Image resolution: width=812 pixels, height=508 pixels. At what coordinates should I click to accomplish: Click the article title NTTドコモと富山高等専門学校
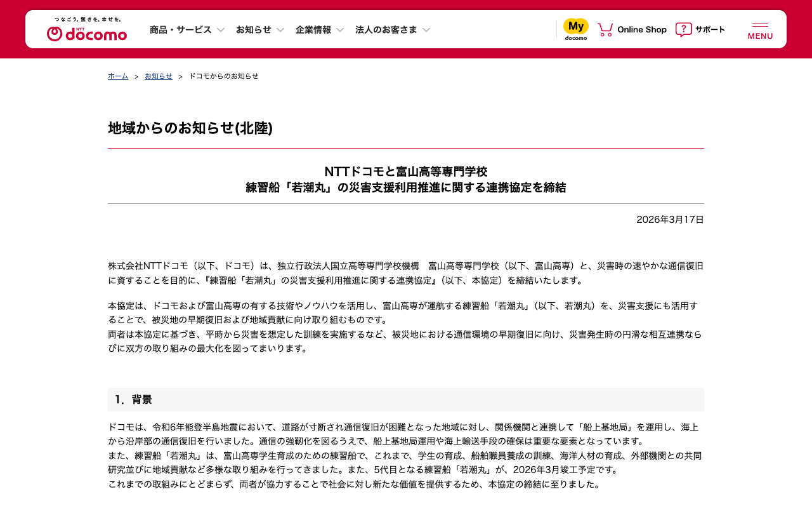pyautogui.click(x=406, y=171)
